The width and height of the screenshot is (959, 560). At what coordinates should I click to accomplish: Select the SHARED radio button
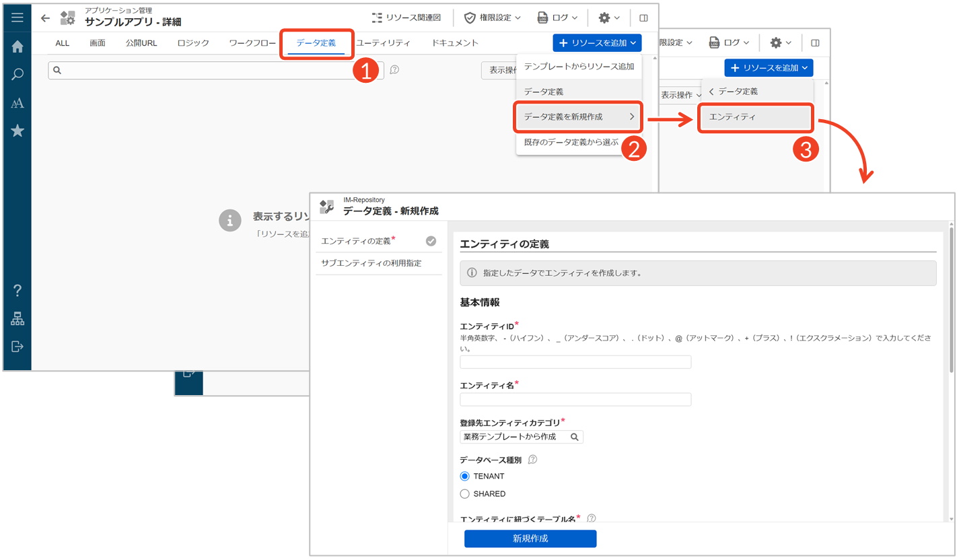(465, 493)
